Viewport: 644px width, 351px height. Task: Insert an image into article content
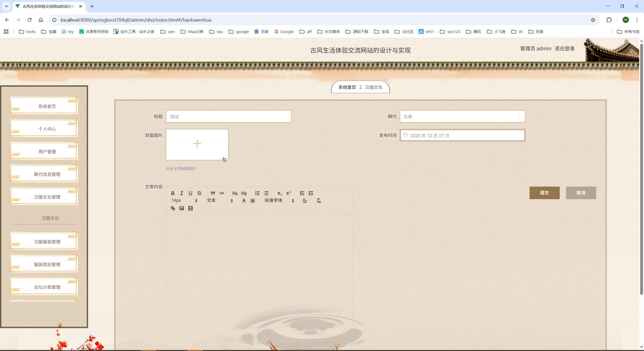point(181,208)
